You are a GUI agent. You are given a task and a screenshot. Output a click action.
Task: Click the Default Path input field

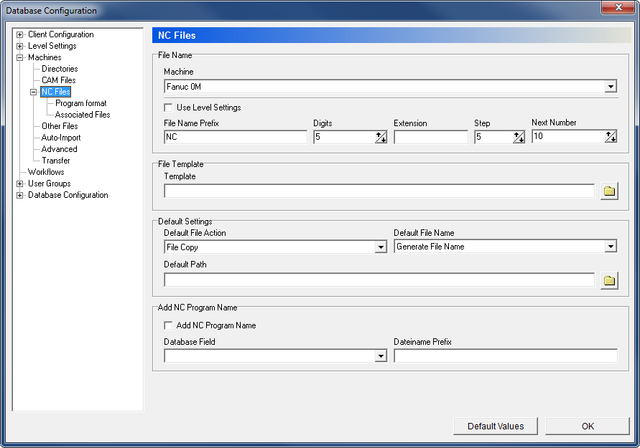pos(379,280)
